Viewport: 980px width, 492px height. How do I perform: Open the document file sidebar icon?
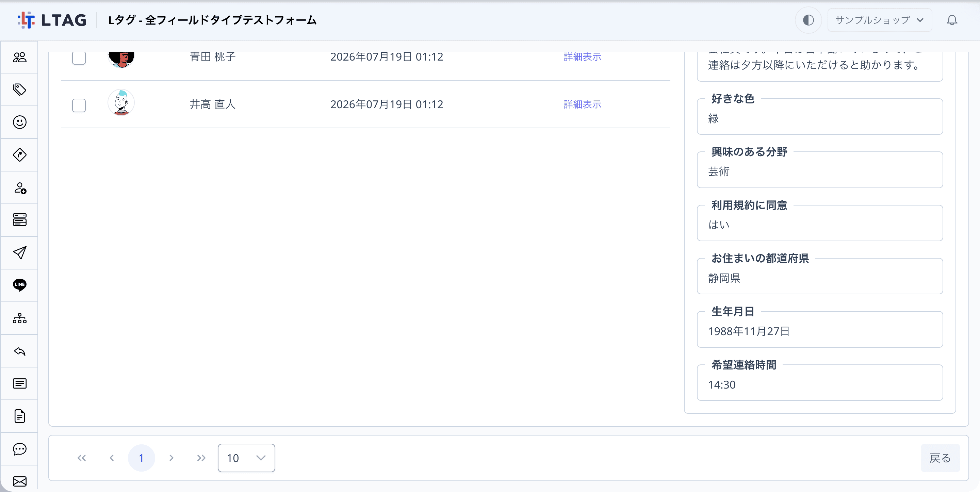[x=19, y=416]
